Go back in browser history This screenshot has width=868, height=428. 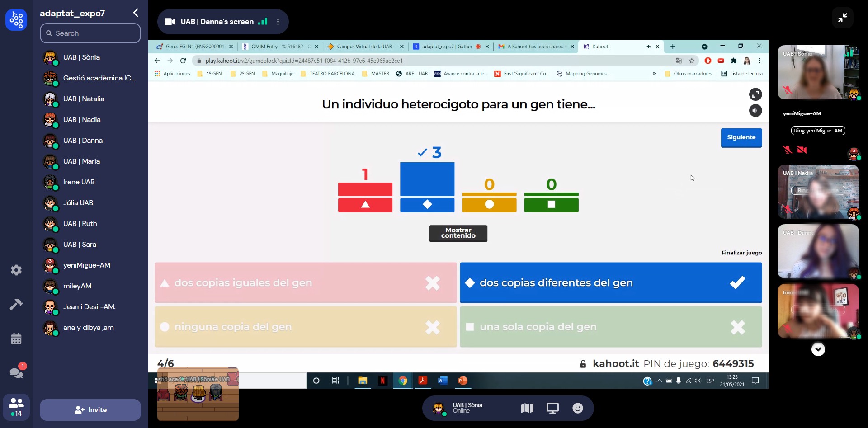[x=157, y=61]
